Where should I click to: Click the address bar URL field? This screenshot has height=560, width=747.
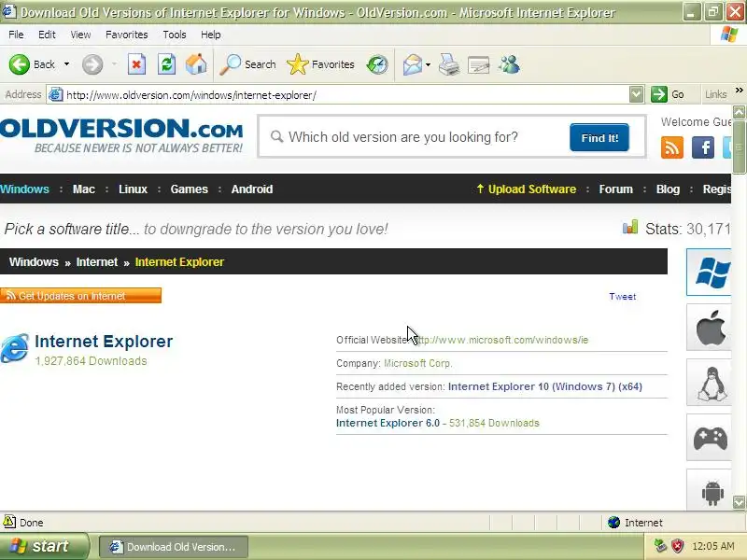click(338, 95)
